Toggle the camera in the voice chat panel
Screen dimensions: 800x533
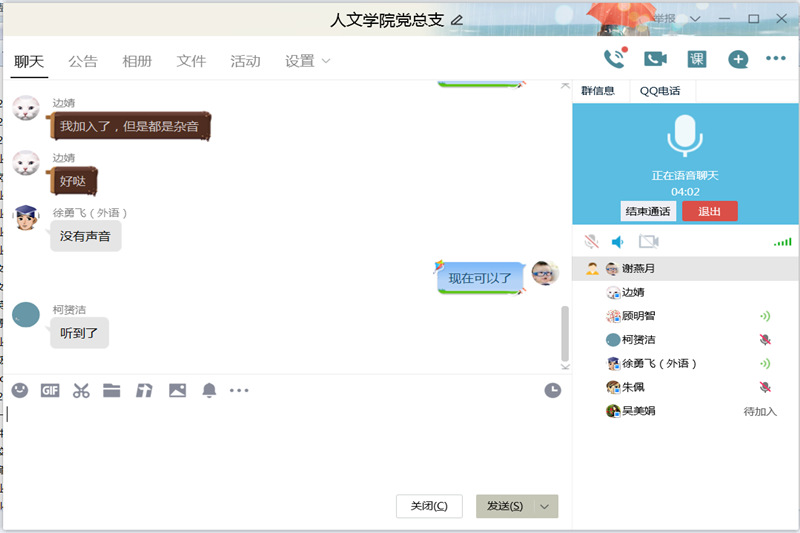(x=649, y=242)
